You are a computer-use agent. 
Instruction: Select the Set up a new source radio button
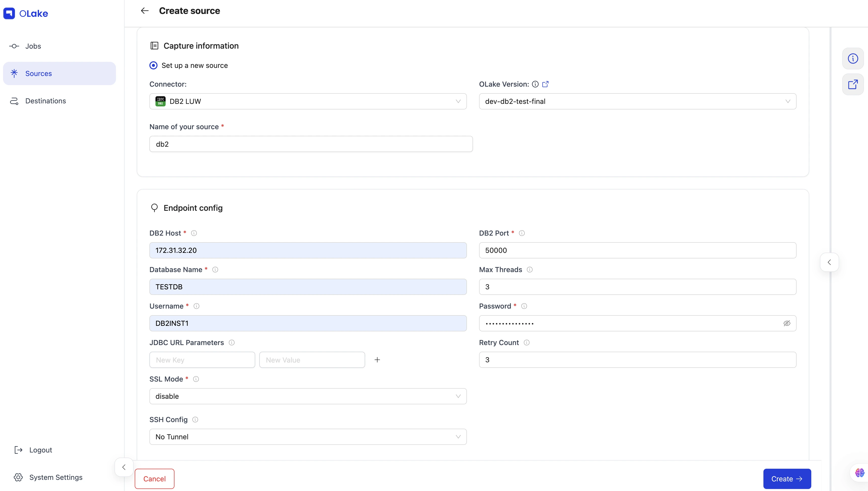coord(153,65)
